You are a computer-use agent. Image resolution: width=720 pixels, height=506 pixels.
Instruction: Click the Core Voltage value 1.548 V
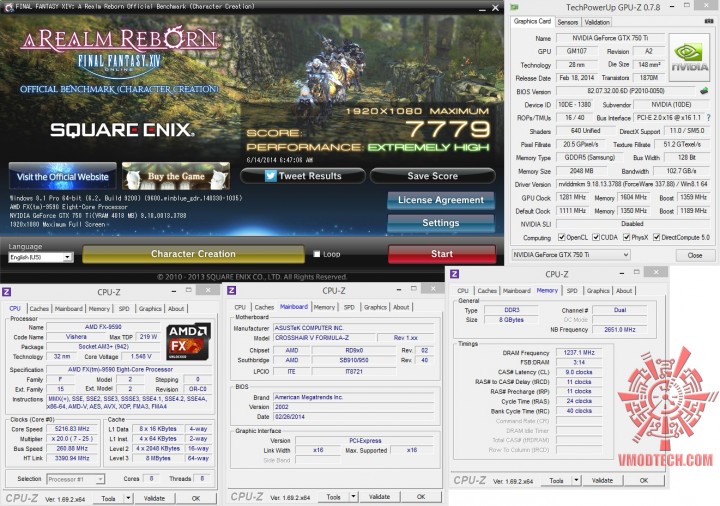tap(141, 356)
